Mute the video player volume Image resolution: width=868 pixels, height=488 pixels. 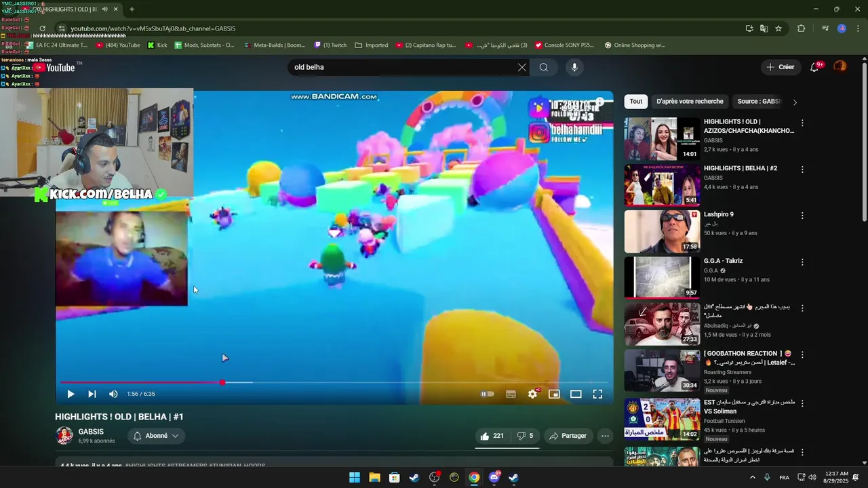tap(113, 394)
